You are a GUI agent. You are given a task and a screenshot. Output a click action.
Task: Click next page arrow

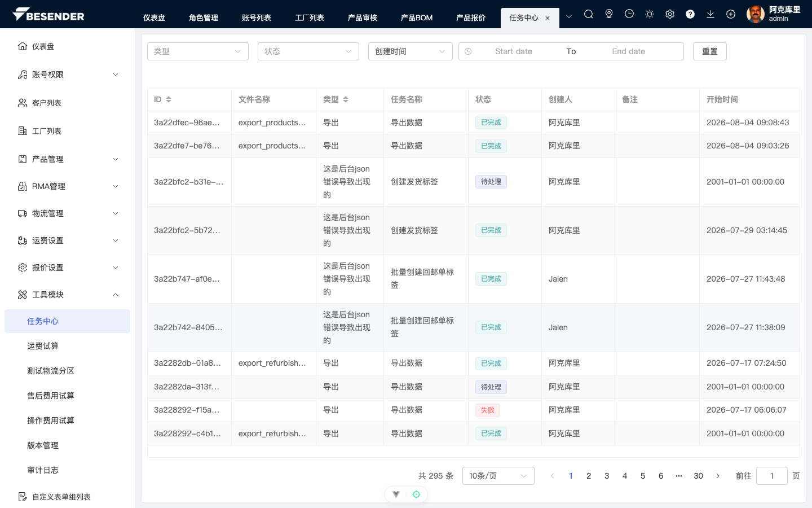(x=718, y=476)
